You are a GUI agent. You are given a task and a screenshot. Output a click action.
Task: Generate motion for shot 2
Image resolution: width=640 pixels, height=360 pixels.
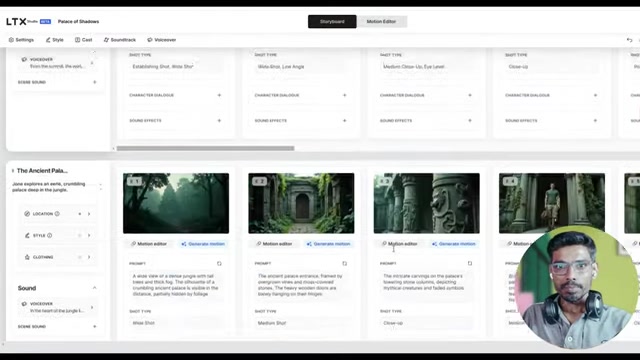click(328, 244)
